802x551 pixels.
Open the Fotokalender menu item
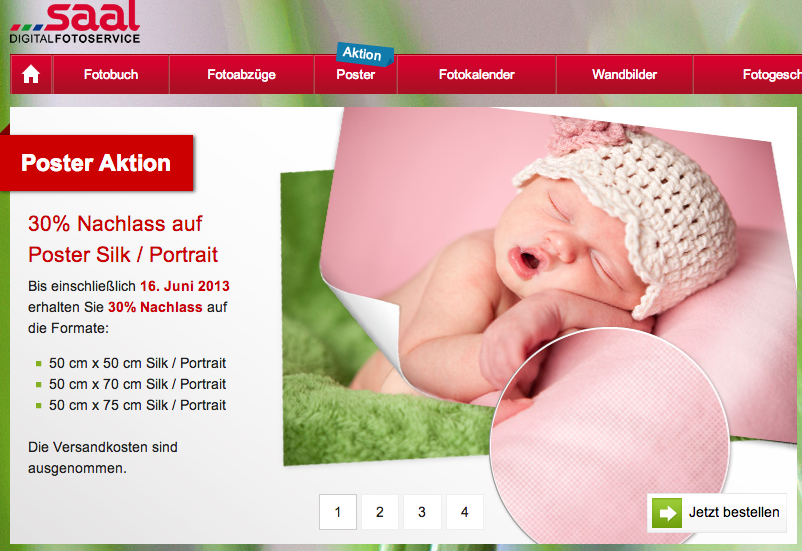coord(476,75)
